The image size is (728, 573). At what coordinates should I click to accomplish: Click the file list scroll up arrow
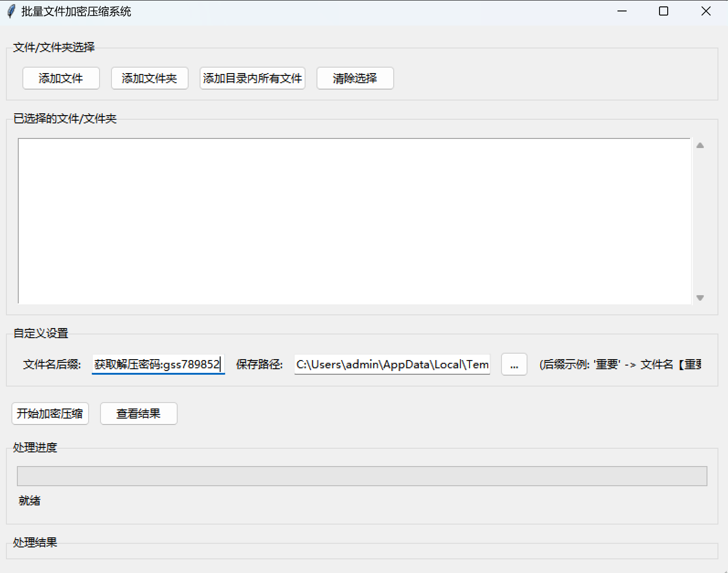700,145
